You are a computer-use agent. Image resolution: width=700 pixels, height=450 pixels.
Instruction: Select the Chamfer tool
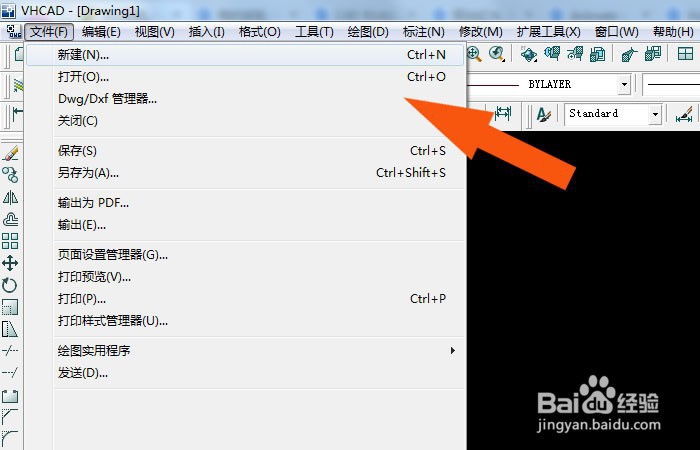10,417
